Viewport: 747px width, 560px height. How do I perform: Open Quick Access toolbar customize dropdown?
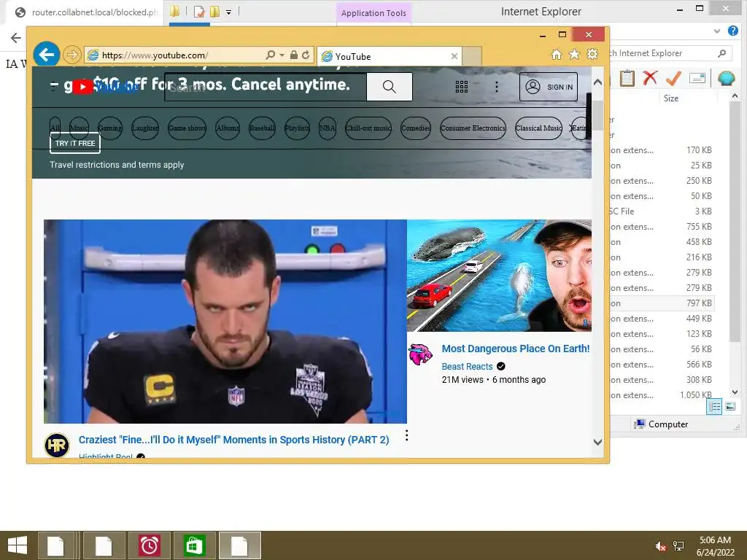(228, 12)
